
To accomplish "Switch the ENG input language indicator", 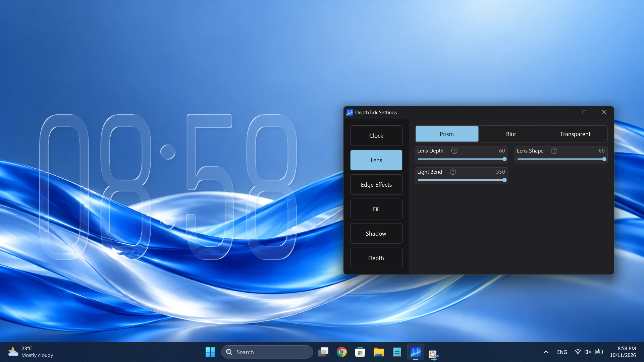I will click(x=562, y=352).
